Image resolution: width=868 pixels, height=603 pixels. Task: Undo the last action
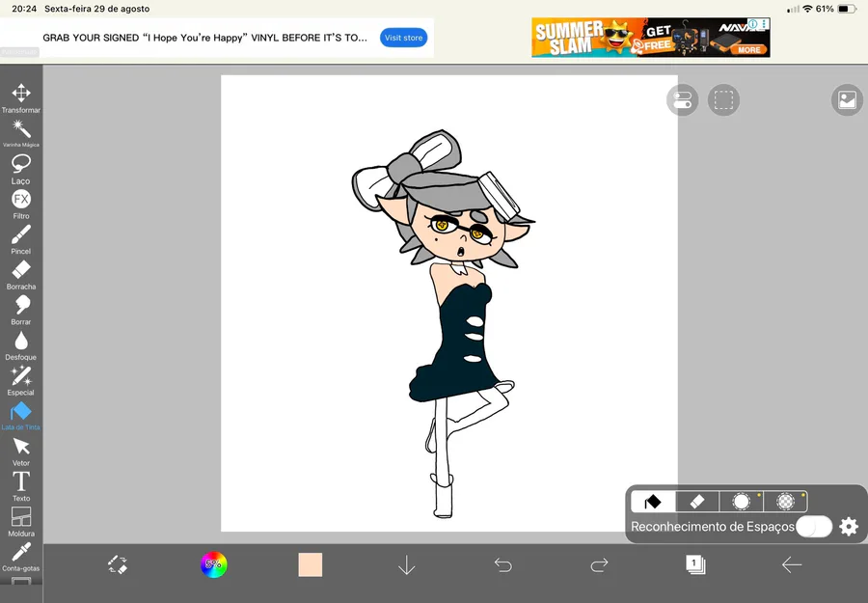click(503, 564)
